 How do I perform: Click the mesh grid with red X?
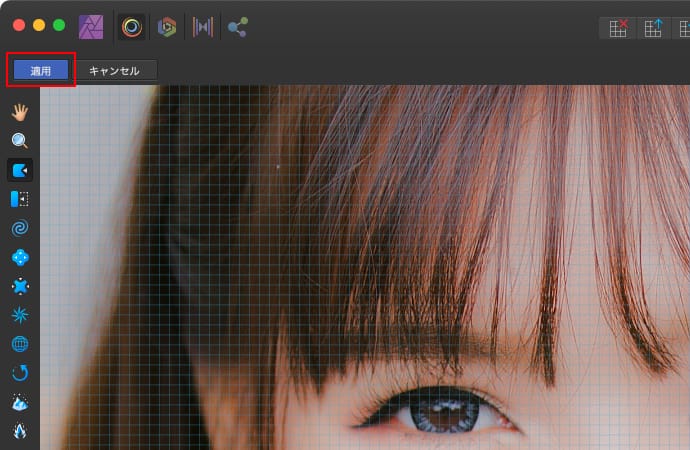click(618, 28)
